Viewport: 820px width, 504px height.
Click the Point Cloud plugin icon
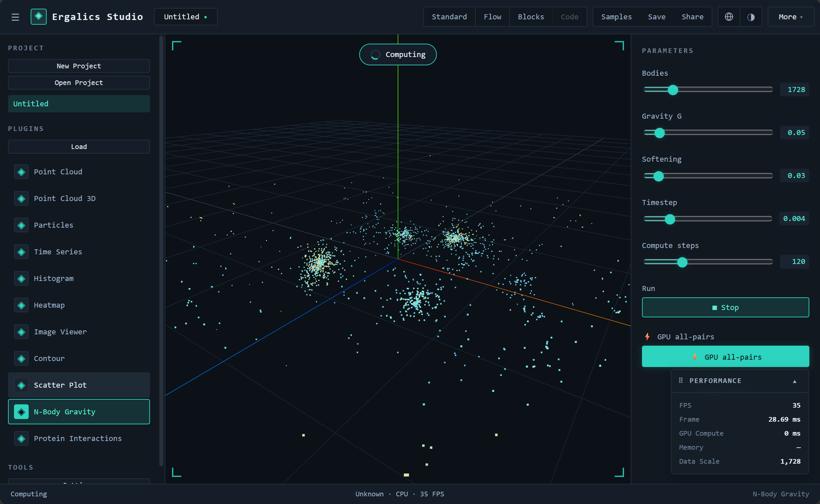(21, 172)
